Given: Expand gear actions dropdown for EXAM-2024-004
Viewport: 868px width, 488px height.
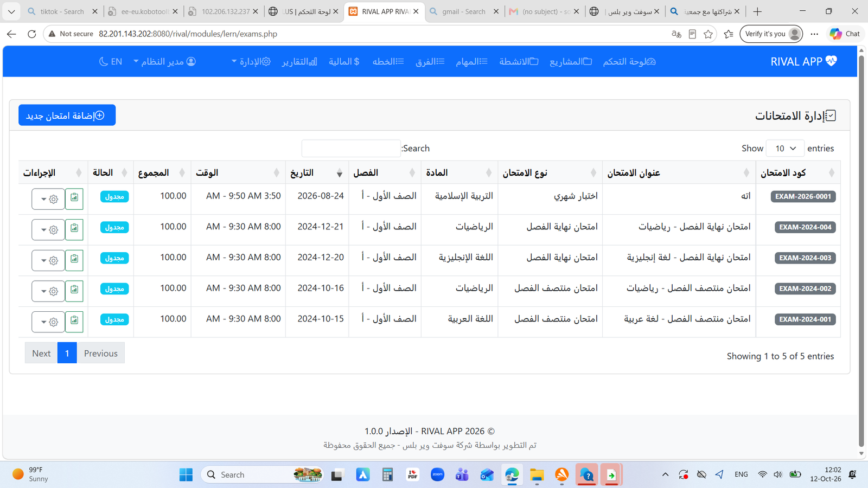Looking at the screenshot, I should [48, 230].
